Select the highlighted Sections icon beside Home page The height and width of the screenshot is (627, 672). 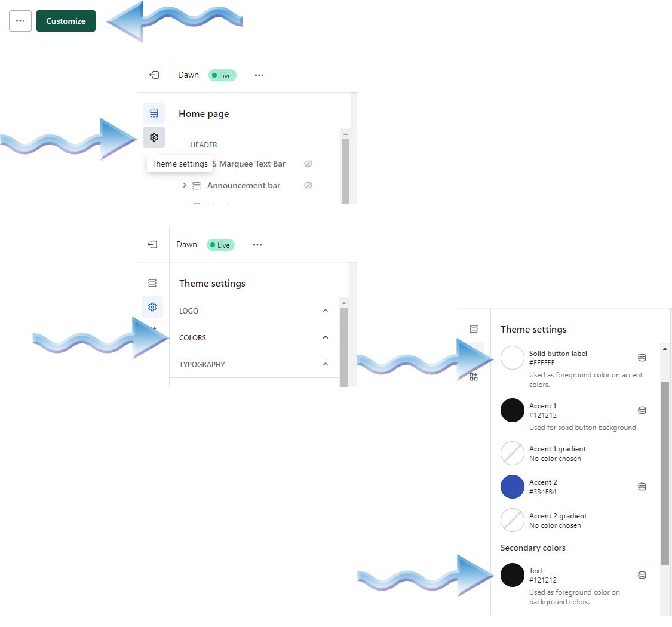[154, 113]
